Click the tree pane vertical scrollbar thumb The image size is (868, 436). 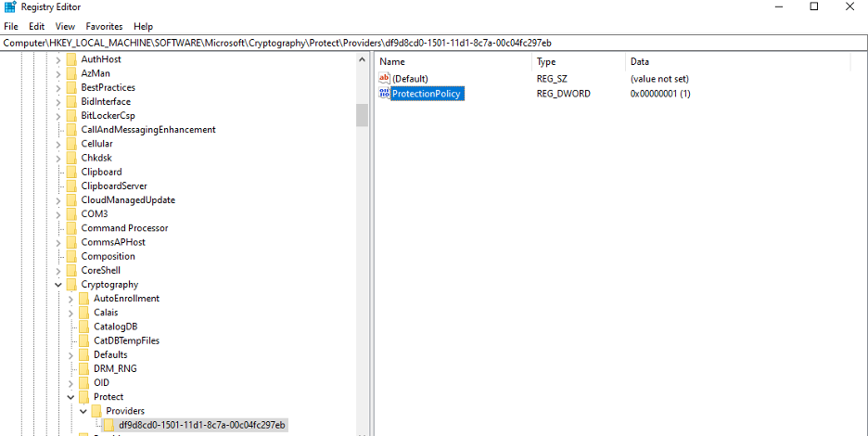point(362,114)
